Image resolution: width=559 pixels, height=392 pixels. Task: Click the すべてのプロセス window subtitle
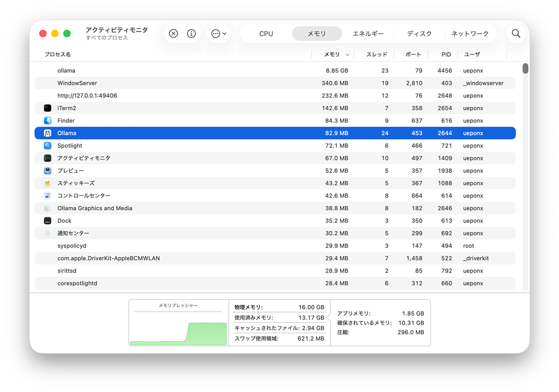click(106, 38)
